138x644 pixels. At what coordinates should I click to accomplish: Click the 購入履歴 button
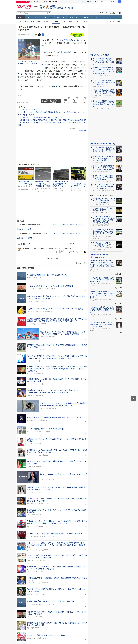(x=112, y=13)
